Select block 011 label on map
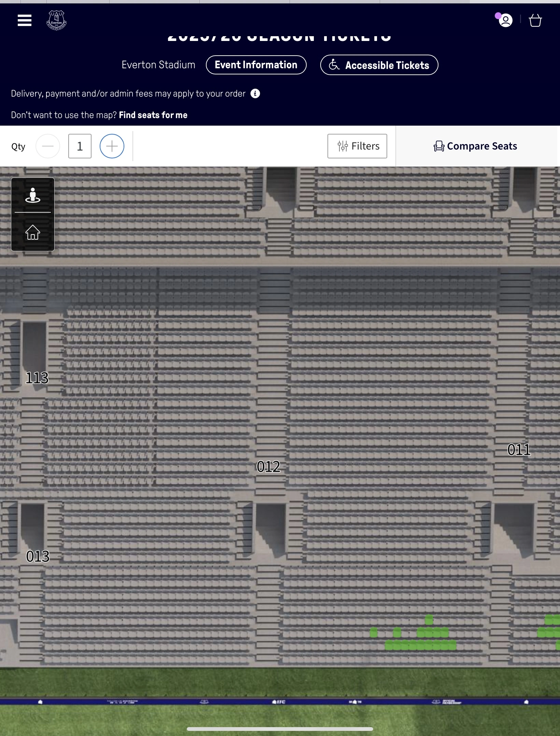The width and height of the screenshot is (560, 736). tap(519, 450)
